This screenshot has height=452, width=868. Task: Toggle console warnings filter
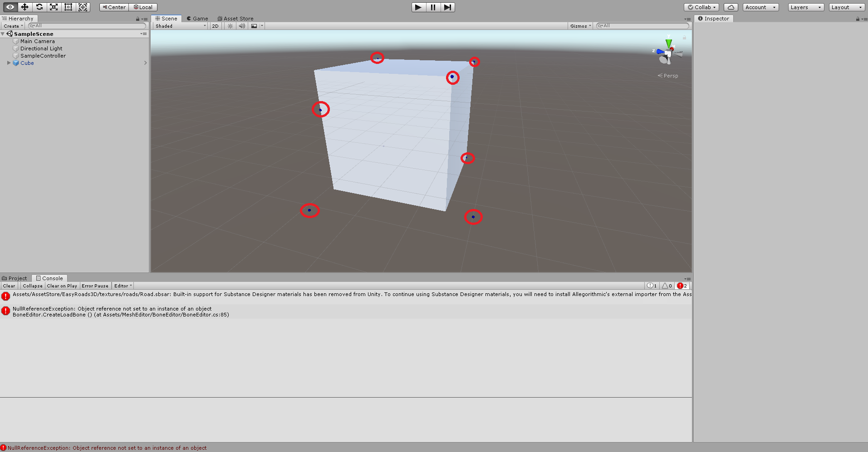[667, 286]
